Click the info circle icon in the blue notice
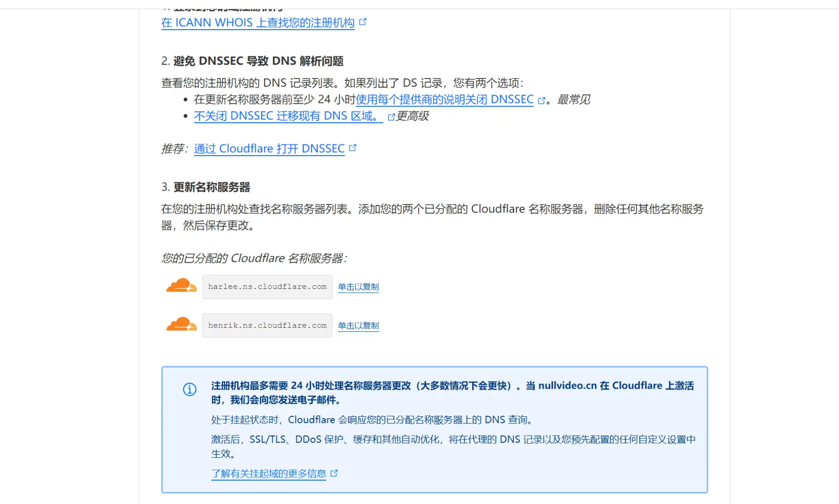Screen dimensions: 839x504 pyautogui.click(x=190, y=390)
